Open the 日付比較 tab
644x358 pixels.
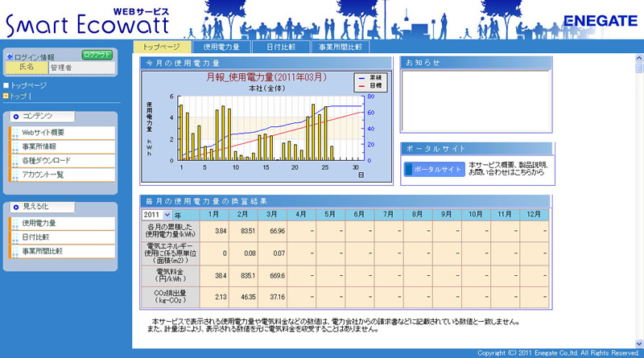click(281, 47)
